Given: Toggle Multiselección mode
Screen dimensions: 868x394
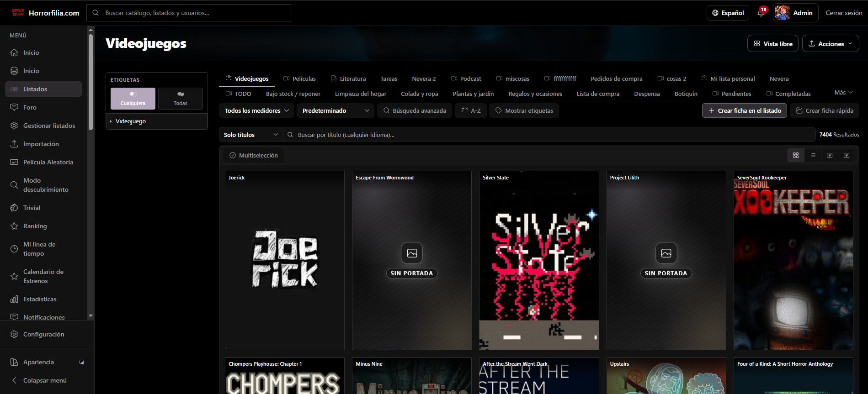Looking at the screenshot, I should tap(254, 155).
